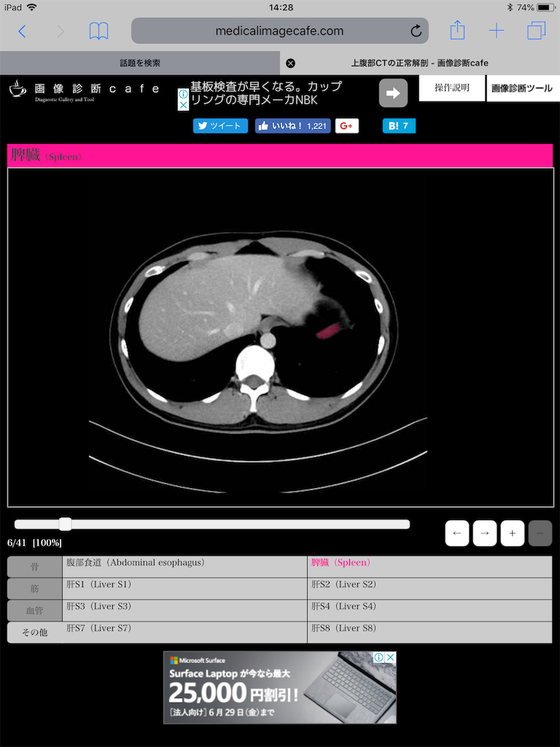Highlight 肝S1 (Liver S1)

tap(184, 589)
